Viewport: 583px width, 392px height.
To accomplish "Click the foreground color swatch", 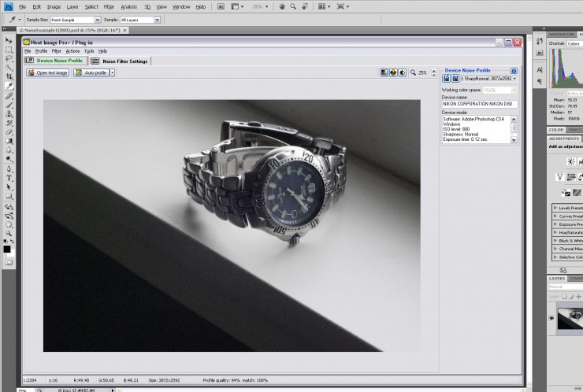I will tap(6, 249).
